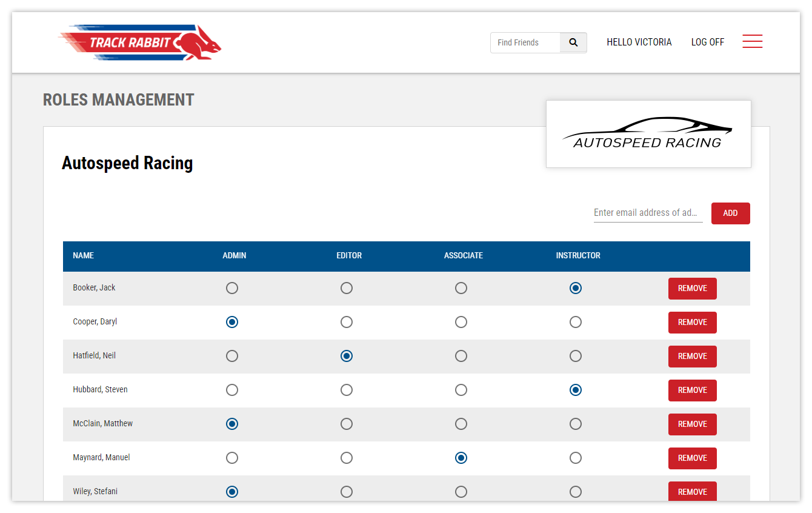Set Booker, Jack as Associate

461,288
